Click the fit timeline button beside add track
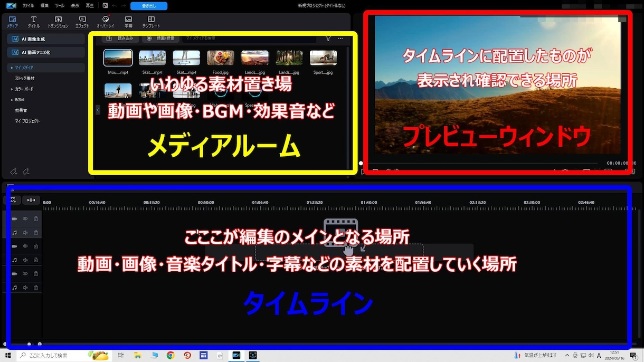The image size is (644, 362). coord(31,200)
